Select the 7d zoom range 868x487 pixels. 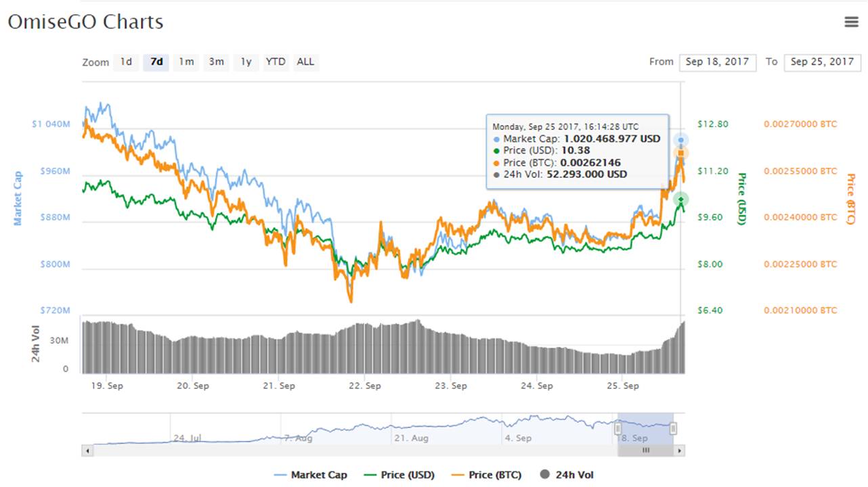[x=156, y=62]
